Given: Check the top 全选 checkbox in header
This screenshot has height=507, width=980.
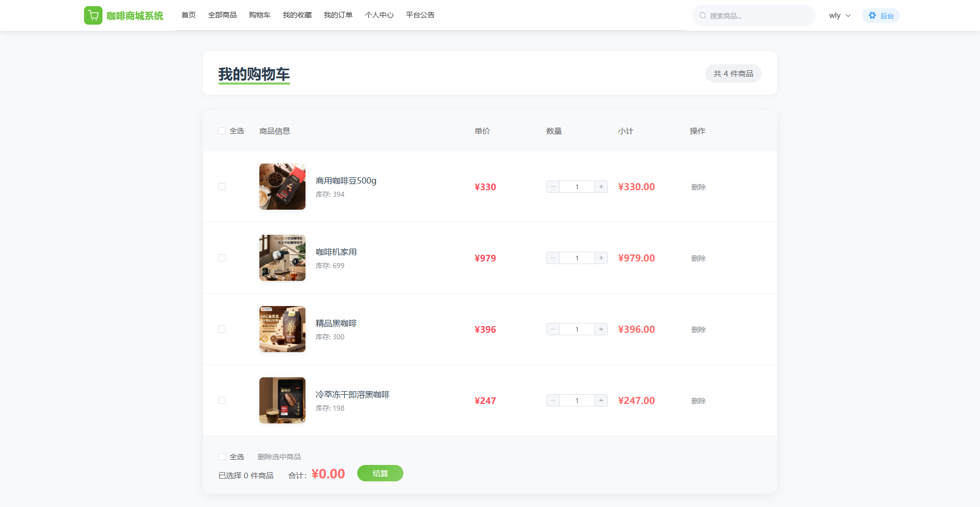Looking at the screenshot, I should tap(222, 131).
